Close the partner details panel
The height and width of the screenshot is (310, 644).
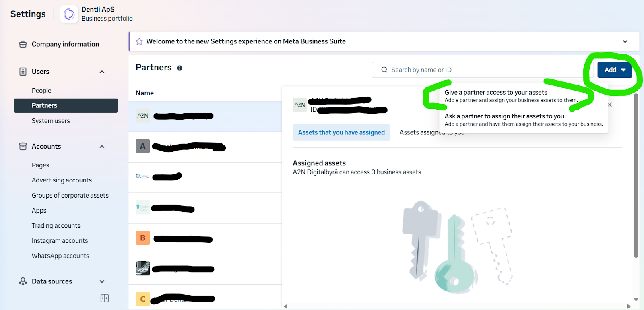[610, 105]
